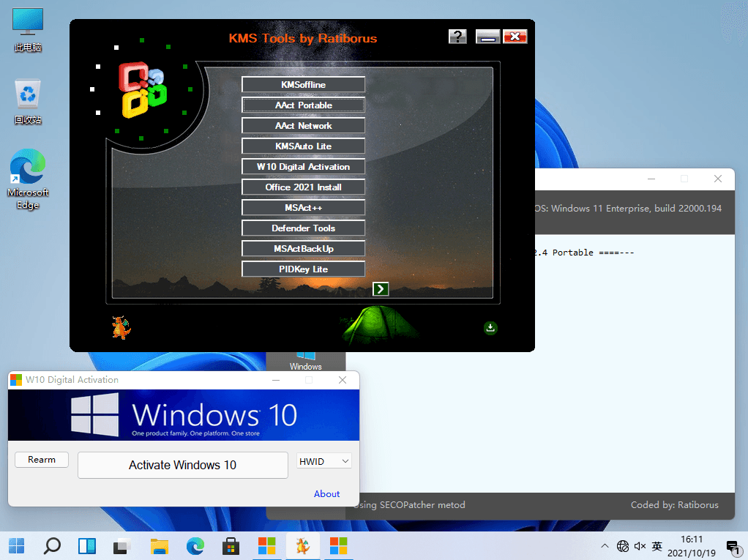Close the KMS Tools window
This screenshot has height=560, width=748.
pos(515,37)
